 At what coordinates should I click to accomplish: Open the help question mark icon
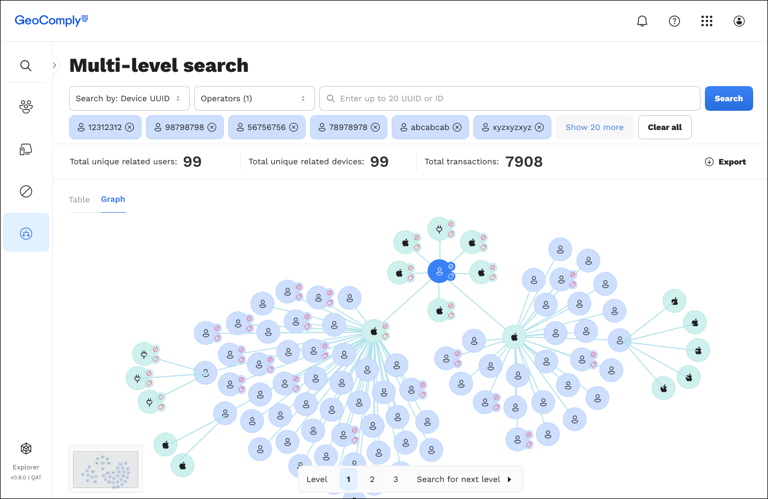pos(674,21)
